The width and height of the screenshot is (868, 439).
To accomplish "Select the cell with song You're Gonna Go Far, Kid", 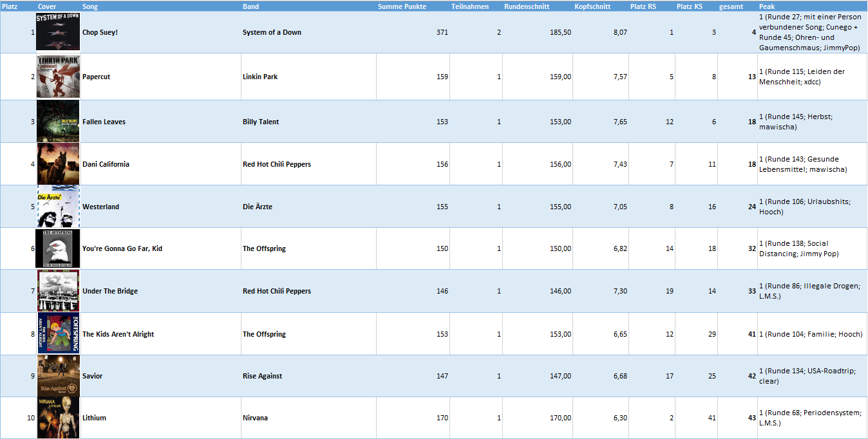I will [x=161, y=248].
